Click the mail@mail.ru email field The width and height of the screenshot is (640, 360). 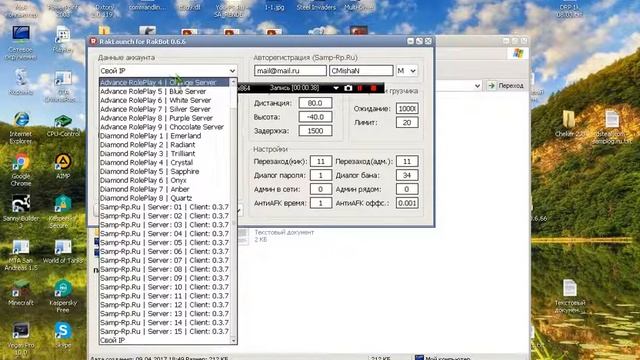click(290, 71)
